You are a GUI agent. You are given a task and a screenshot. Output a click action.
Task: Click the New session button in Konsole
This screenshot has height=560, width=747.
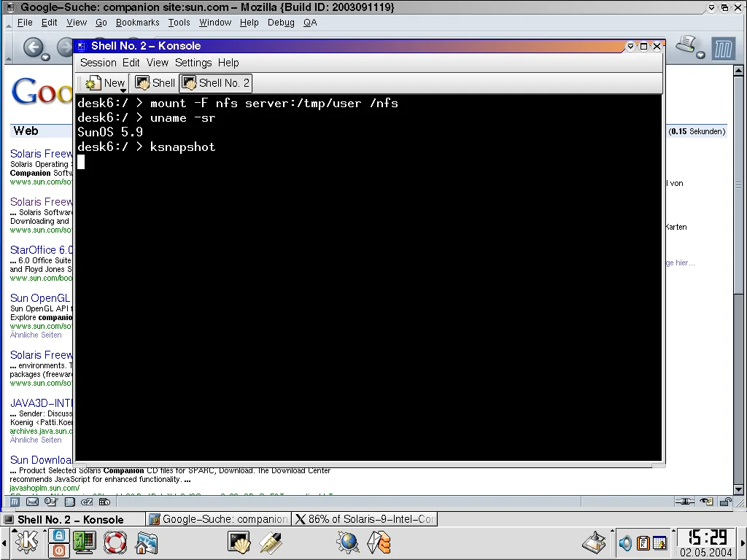pos(104,83)
